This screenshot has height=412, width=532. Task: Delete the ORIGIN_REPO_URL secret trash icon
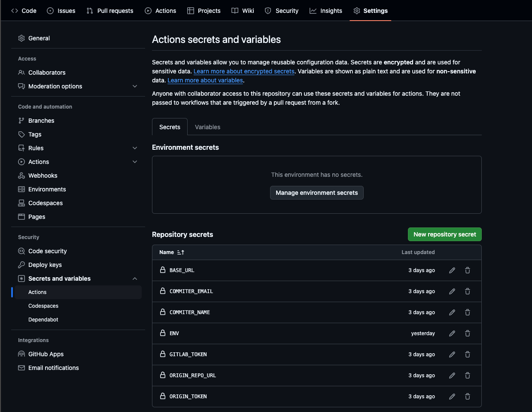(468, 376)
